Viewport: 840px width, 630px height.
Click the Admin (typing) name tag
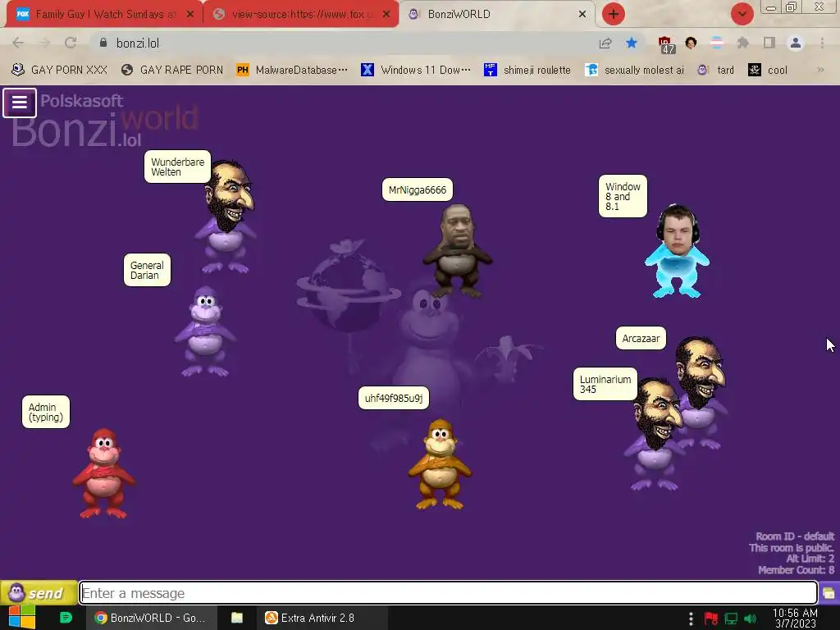pyautogui.click(x=46, y=412)
